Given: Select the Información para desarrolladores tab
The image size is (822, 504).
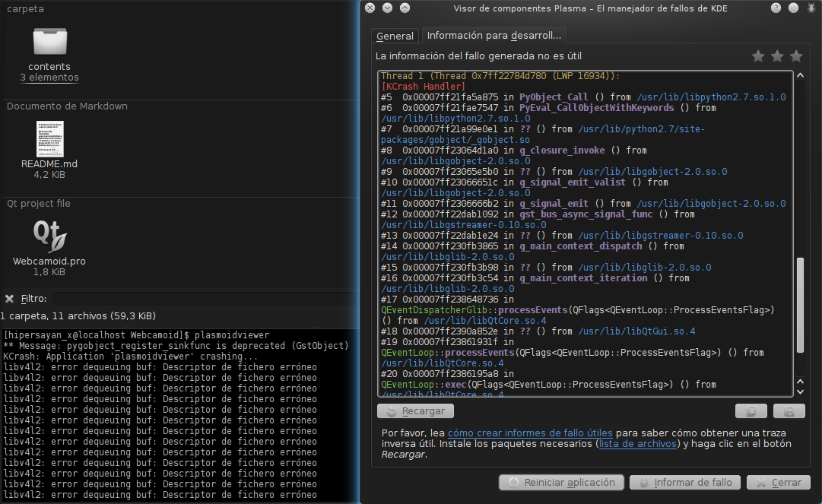Looking at the screenshot, I should click(x=494, y=36).
